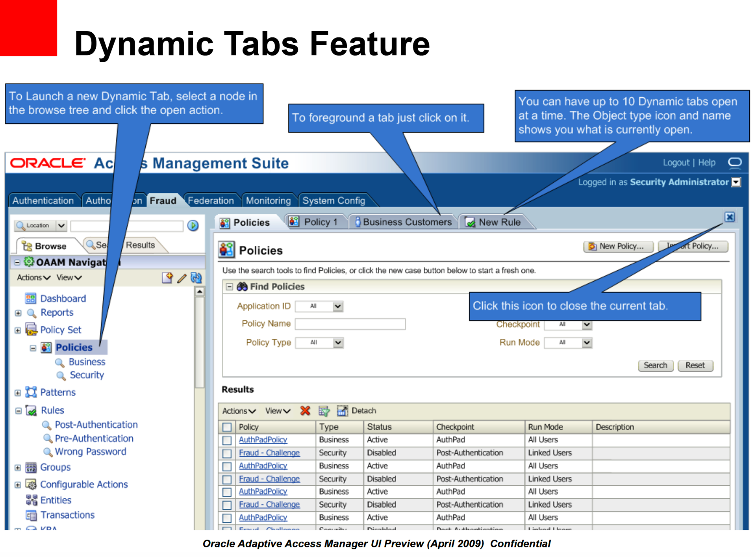Image resolution: width=756 pixels, height=557 pixels.
Task: Click the Transactions icon in the tree
Action: [x=31, y=515]
